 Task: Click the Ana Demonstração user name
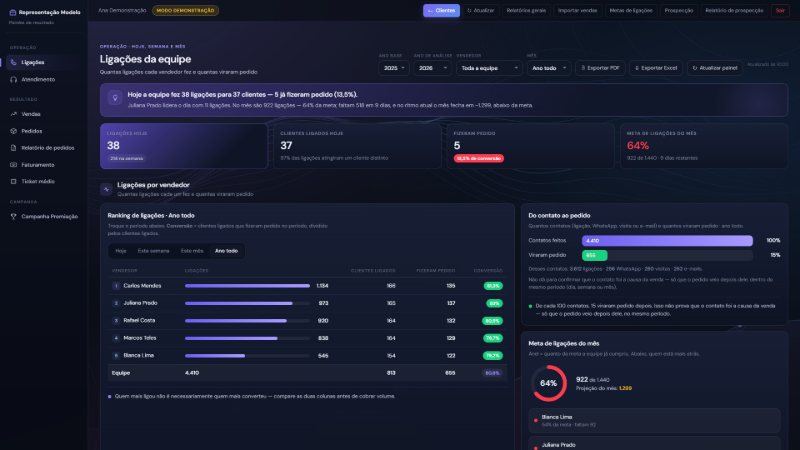122,11
